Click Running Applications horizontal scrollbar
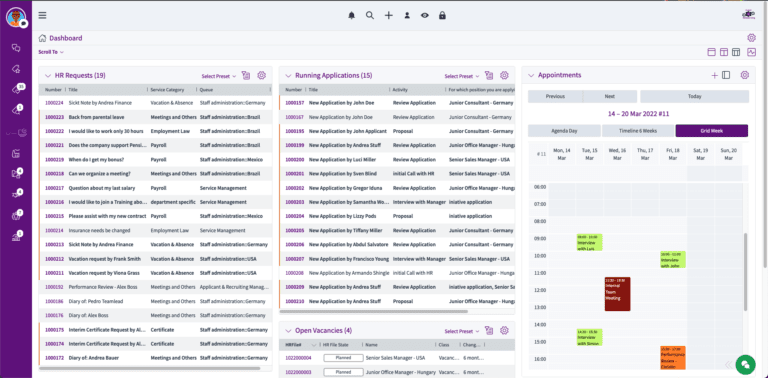768x378 pixels. [x=374, y=311]
